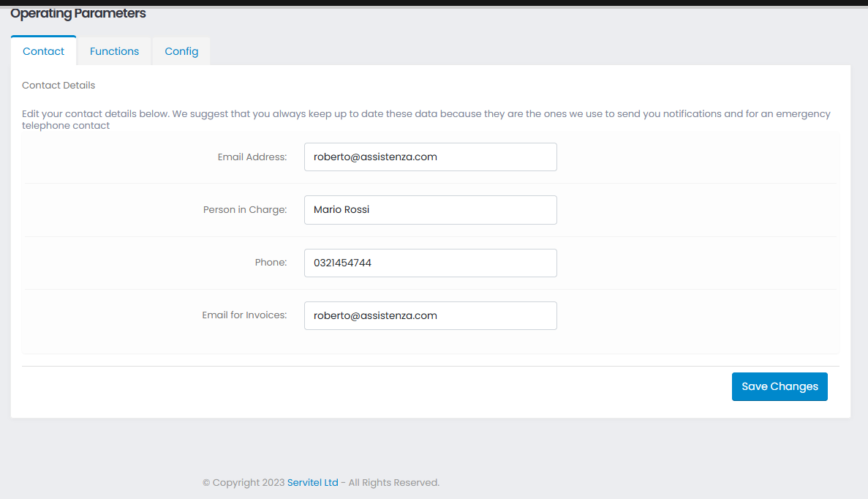Focus the Person in Charge field
The image size is (868, 499).
coord(430,210)
